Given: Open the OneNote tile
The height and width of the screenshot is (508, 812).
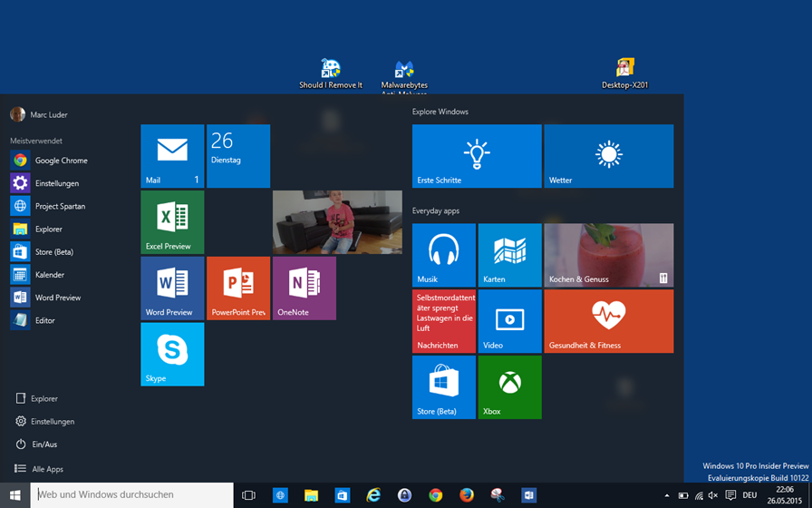Looking at the screenshot, I should pos(304,288).
